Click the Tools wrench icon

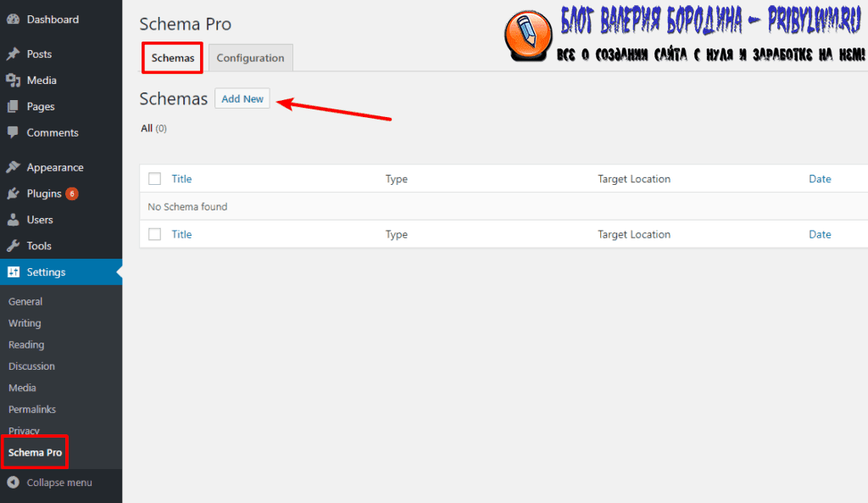[x=13, y=246]
